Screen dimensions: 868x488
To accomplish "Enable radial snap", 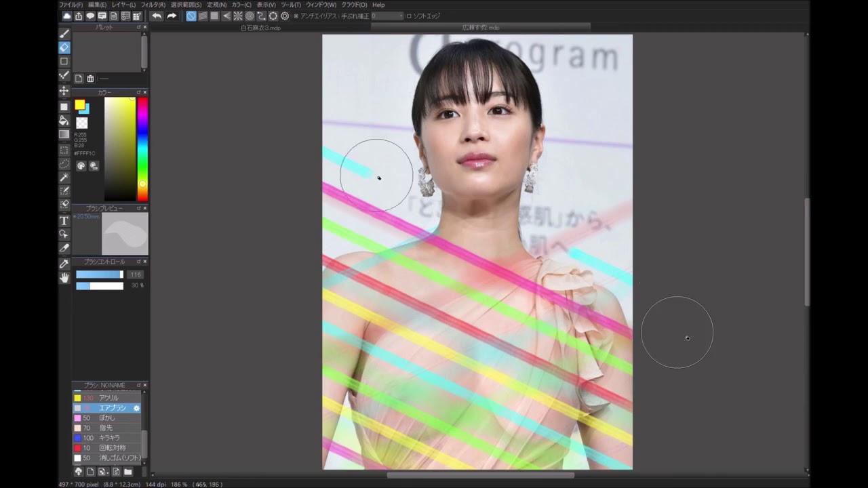I will click(x=238, y=16).
